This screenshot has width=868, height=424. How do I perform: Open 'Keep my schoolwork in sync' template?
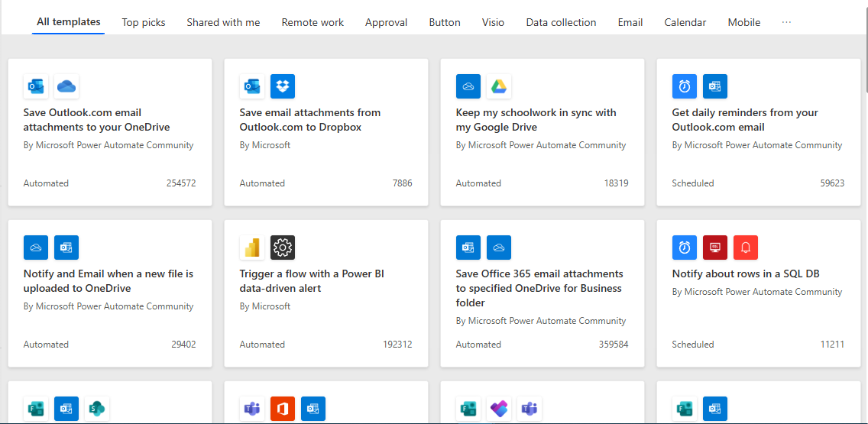click(x=542, y=132)
